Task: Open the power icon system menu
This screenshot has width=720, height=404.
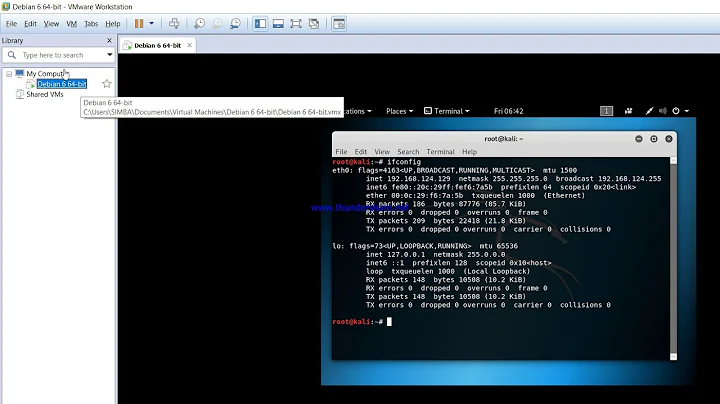Action: [676, 111]
